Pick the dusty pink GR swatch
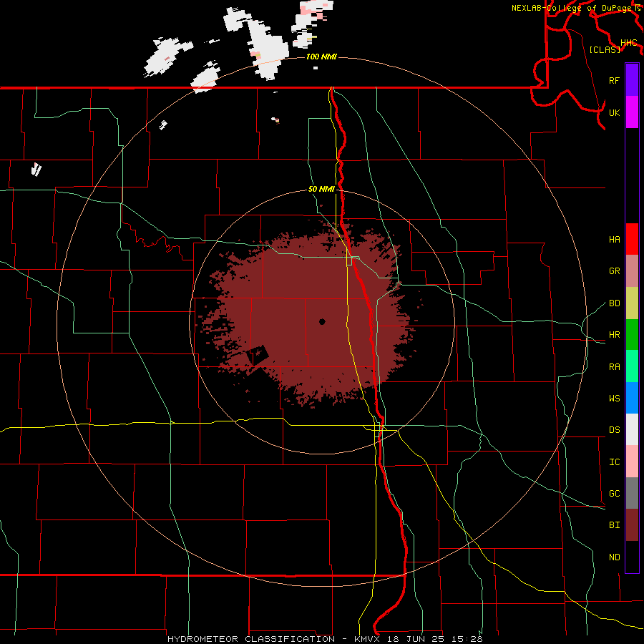Screen dimensions: 644x644 (632, 271)
